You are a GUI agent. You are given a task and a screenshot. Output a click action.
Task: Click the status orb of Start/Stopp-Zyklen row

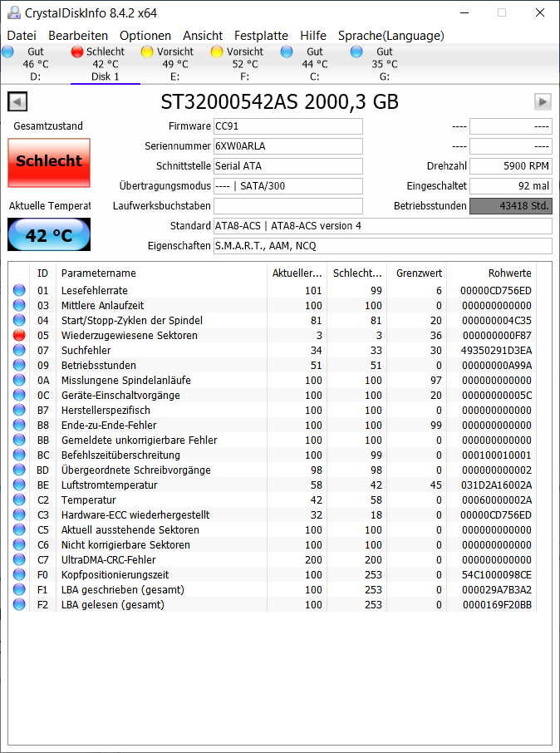pos(19,320)
